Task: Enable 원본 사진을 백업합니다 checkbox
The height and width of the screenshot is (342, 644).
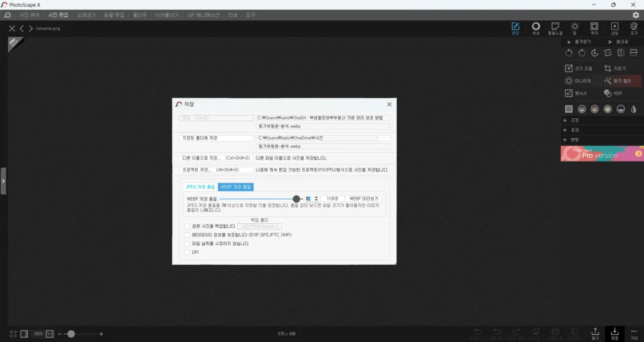Action: click(x=187, y=226)
